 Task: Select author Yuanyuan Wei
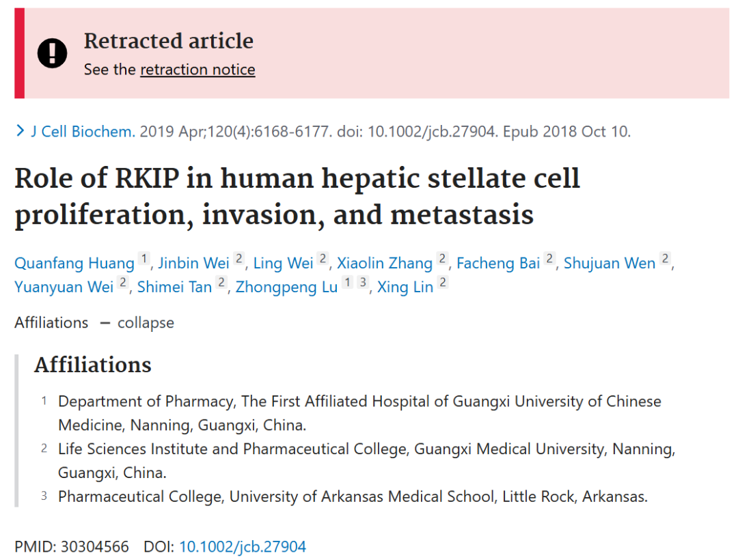tap(64, 287)
